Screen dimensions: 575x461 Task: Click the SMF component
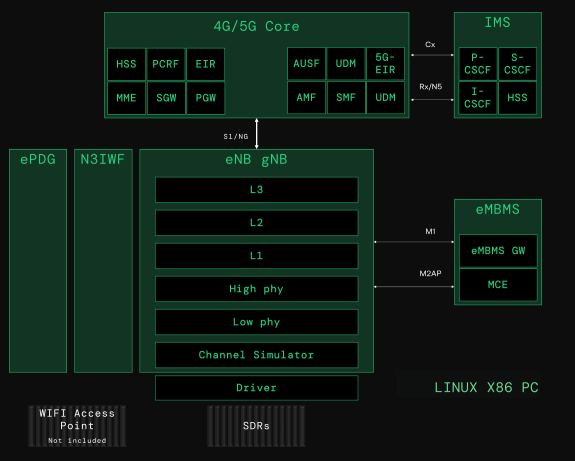point(346,98)
